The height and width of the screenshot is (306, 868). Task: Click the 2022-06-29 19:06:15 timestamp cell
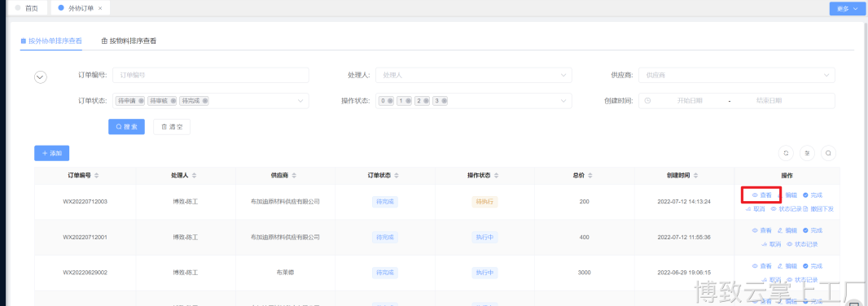684,273
